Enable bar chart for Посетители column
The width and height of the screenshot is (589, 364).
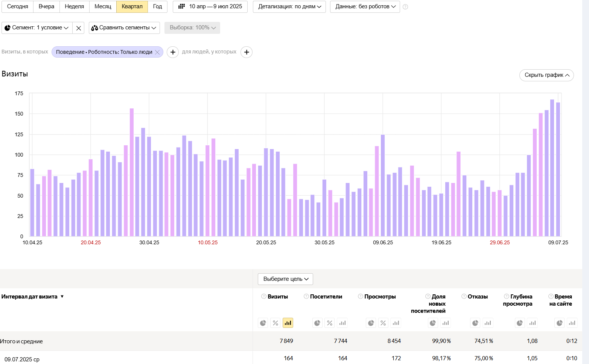coord(342,323)
